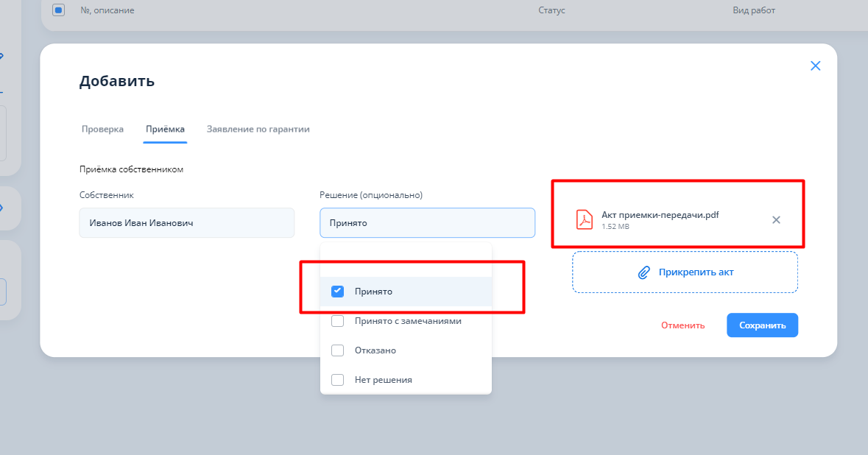Toggle the select-all checkbox in table header

[x=59, y=10]
